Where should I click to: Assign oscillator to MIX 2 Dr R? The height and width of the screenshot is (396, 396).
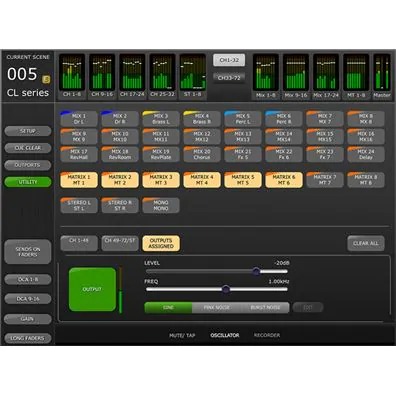(120, 119)
